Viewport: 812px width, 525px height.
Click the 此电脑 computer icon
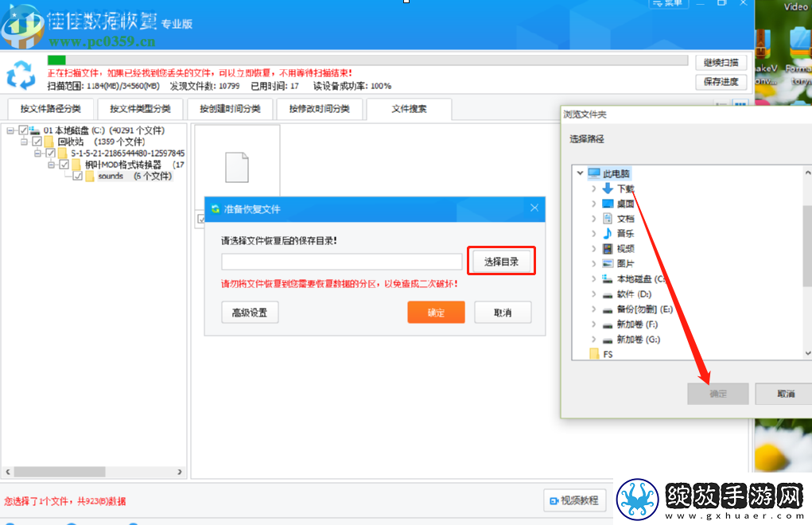(x=594, y=173)
